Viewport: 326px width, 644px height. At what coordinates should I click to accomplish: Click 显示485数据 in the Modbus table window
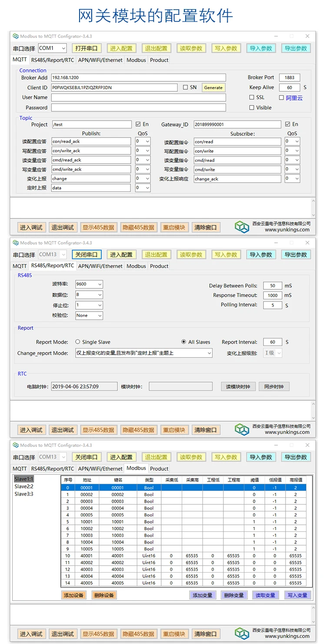(x=98, y=634)
